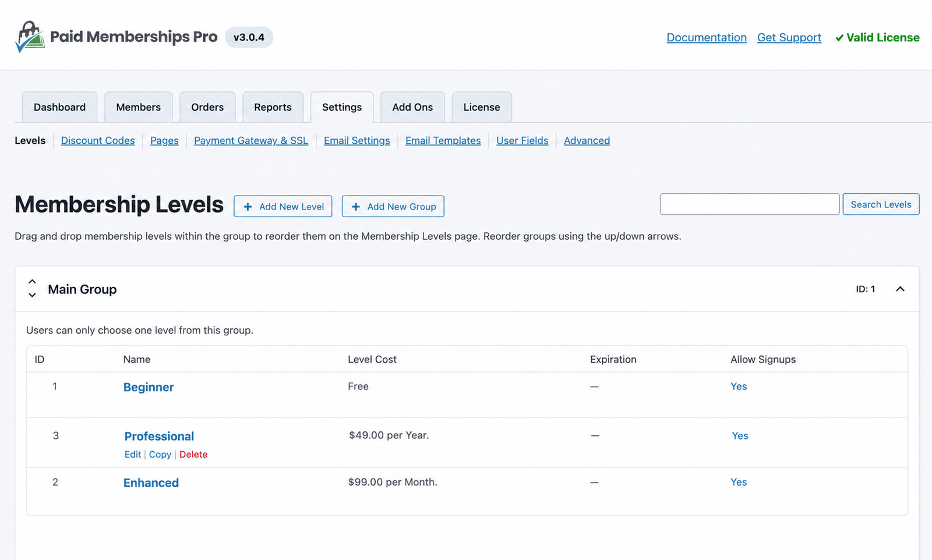The height and width of the screenshot is (560, 932).
Task: Click the Membership Levels page heading
Action: pos(119,205)
